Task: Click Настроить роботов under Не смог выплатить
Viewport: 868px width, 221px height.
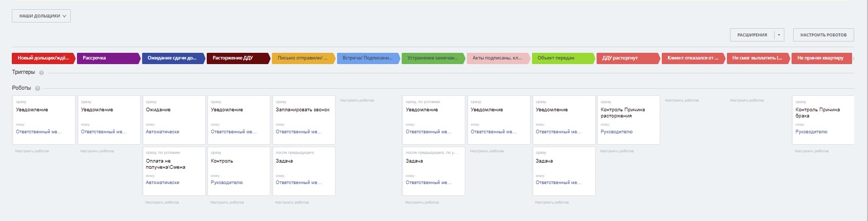Action: pos(747,101)
